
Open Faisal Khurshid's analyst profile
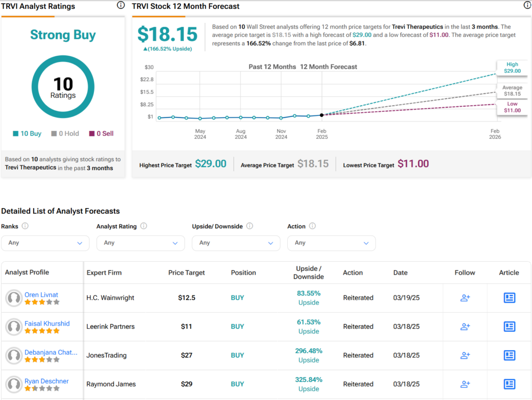[x=48, y=324]
